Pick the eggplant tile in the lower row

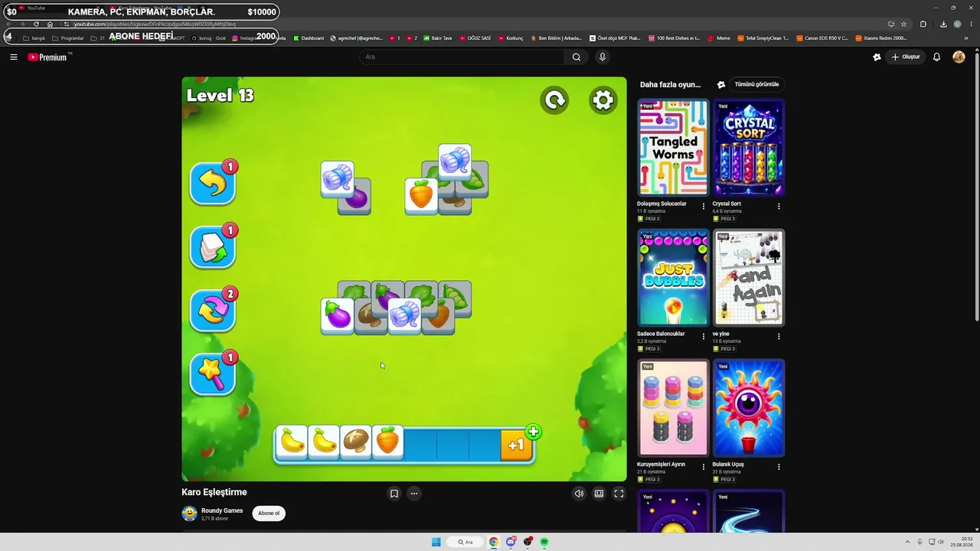pyautogui.click(x=338, y=315)
